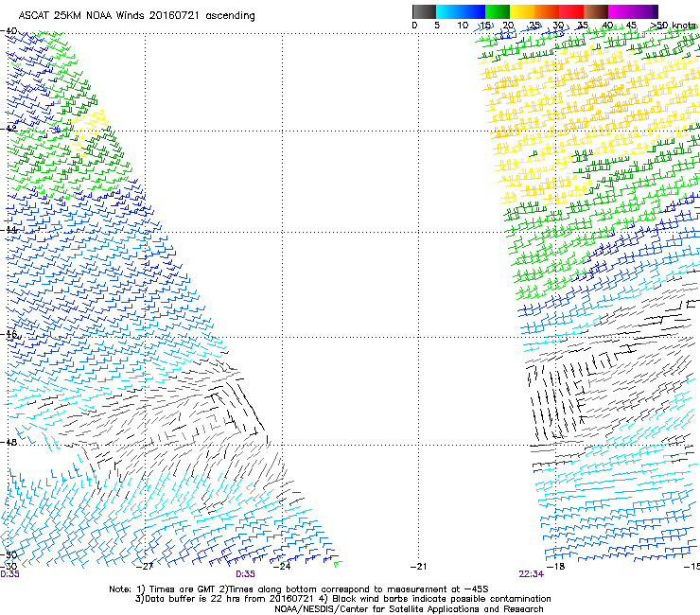Image resolution: width=700 pixels, height=615 pixels.
Task: Click the '>50 knots' legend label
Action: point(673,26)
